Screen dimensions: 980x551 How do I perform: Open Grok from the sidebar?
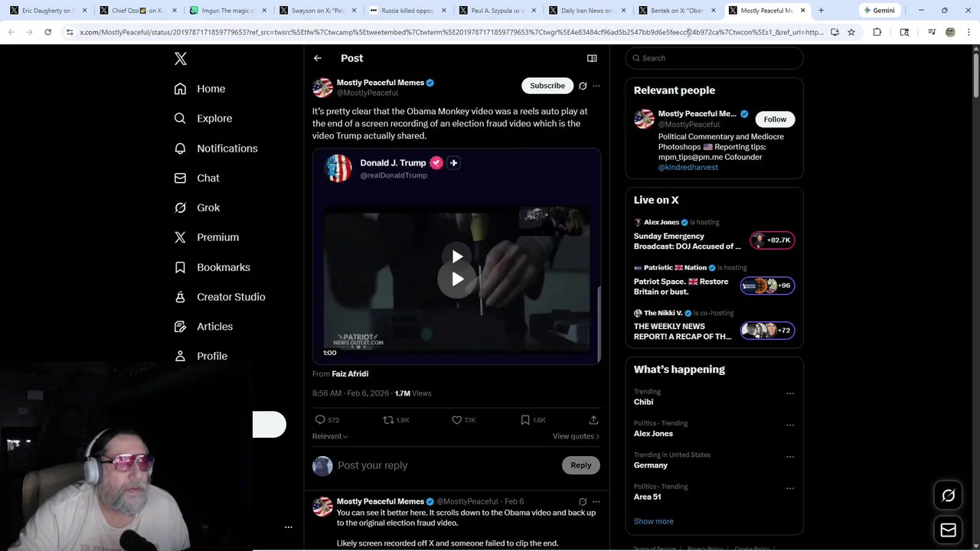[x=197, y=207]
